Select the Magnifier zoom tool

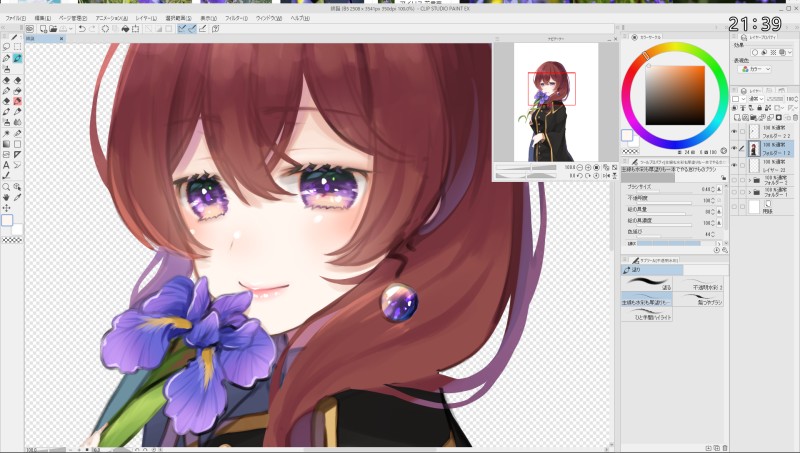pyautogui.click(x=6, y=187)
